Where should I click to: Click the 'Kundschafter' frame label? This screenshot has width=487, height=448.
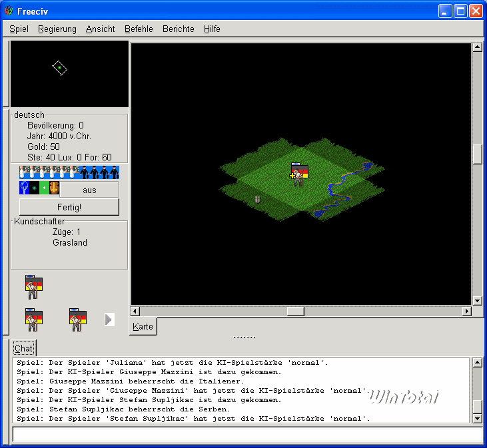coord(39,221)
